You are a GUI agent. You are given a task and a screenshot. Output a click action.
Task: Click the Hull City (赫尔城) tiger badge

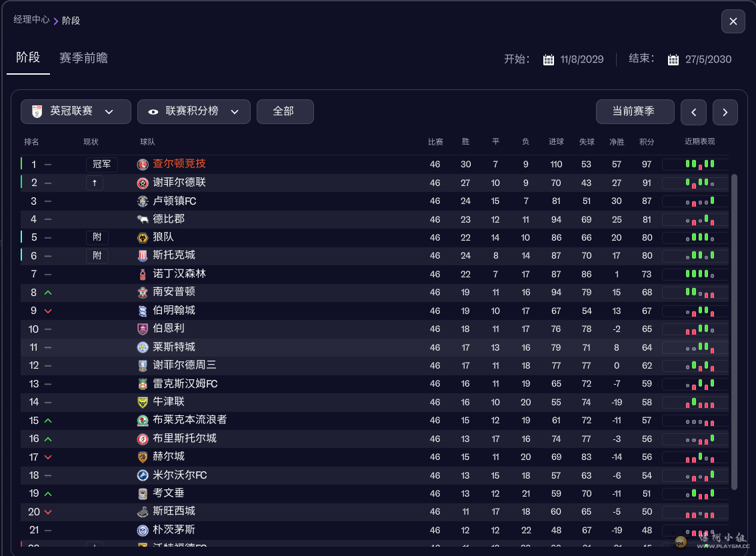pyautogui.click(x=143, y=457)
